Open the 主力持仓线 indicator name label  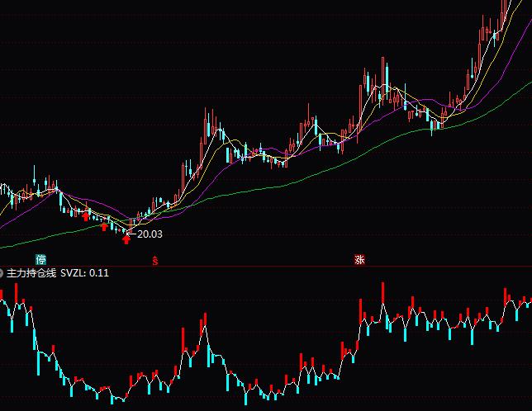coord(31,273)
